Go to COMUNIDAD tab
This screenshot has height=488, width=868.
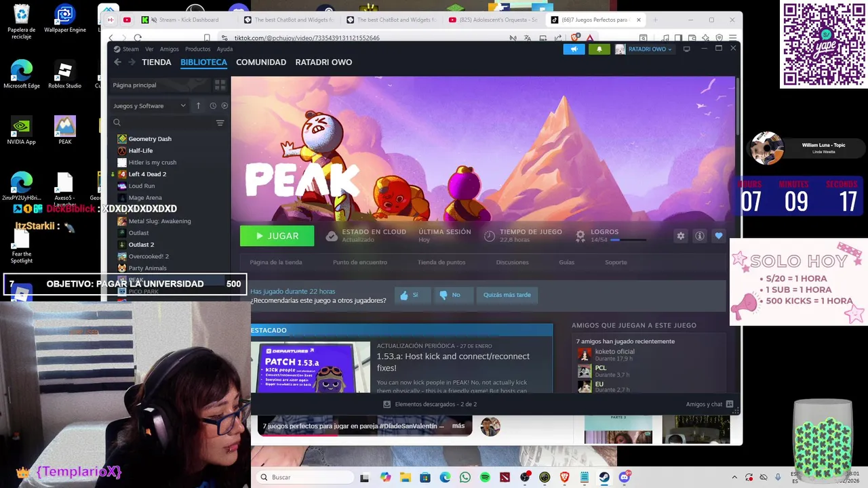pyautogui.click(x=261, y=62)
